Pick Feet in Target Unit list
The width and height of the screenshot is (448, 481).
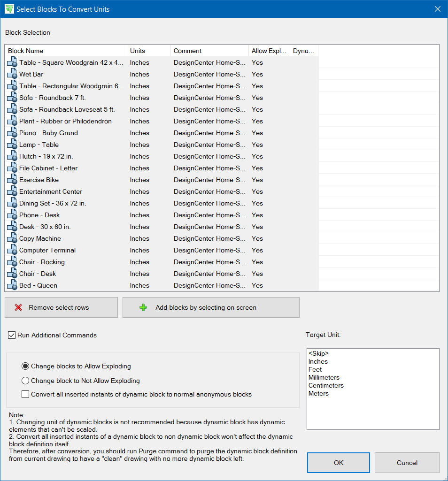point(315,369)
